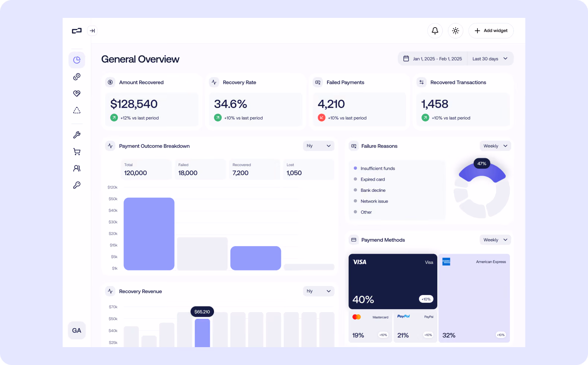Open the coins sidebar icon
This screenshot has height=365, width=588.
[x=77, y=77]
